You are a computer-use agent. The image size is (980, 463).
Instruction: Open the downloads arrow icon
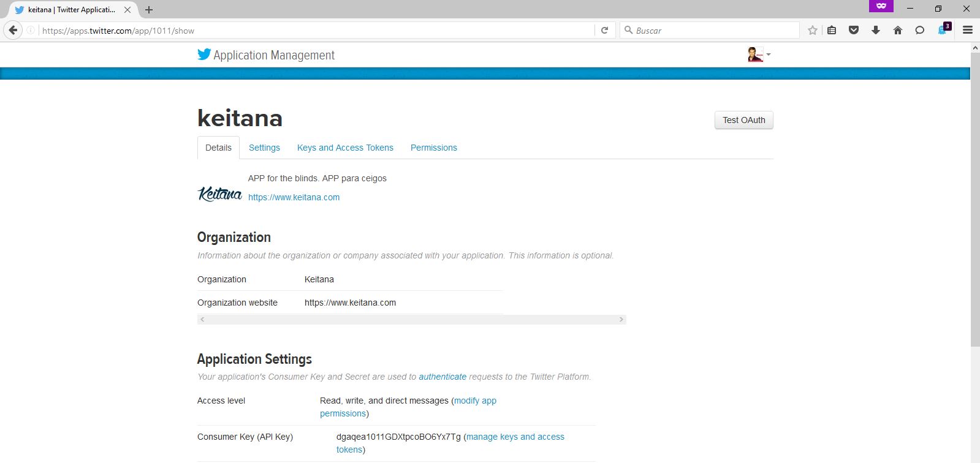pos(876,30)
